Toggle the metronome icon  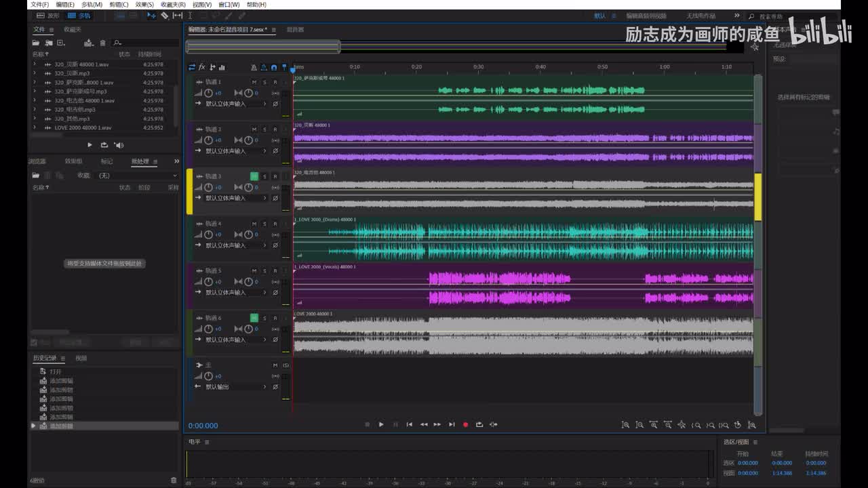[x=254, y=67]
